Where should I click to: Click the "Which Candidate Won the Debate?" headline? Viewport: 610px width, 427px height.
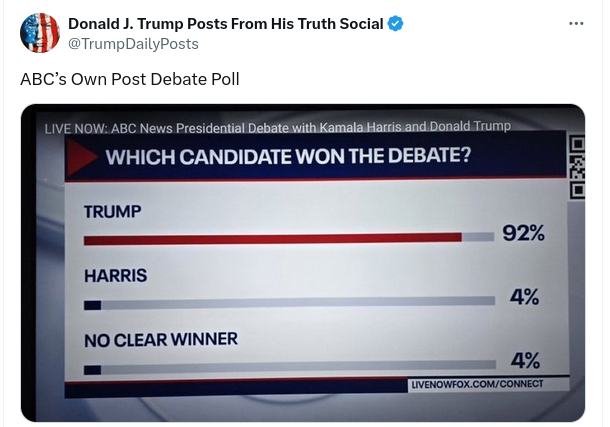click(288, 158)
